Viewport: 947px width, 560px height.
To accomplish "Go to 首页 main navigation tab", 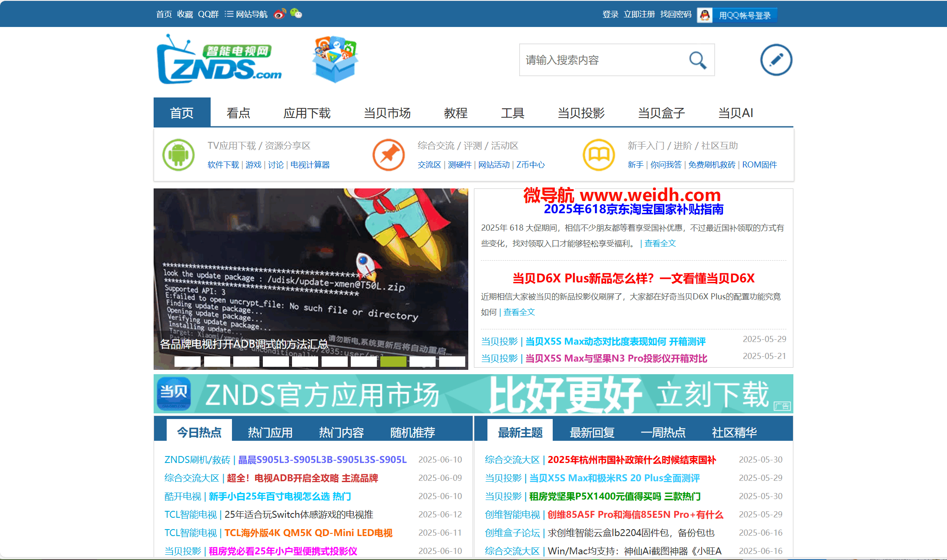I will pos(182,113).
